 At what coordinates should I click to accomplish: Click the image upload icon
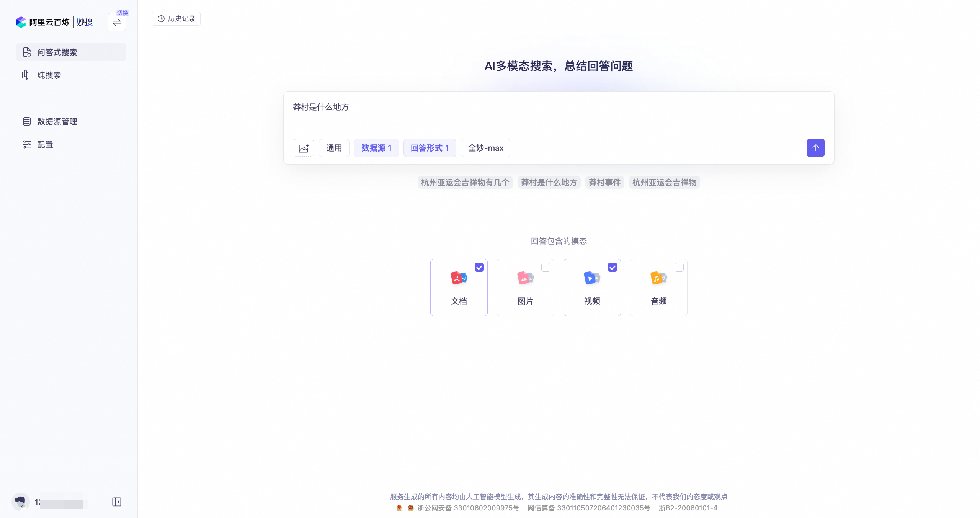[x=303, y=148]
